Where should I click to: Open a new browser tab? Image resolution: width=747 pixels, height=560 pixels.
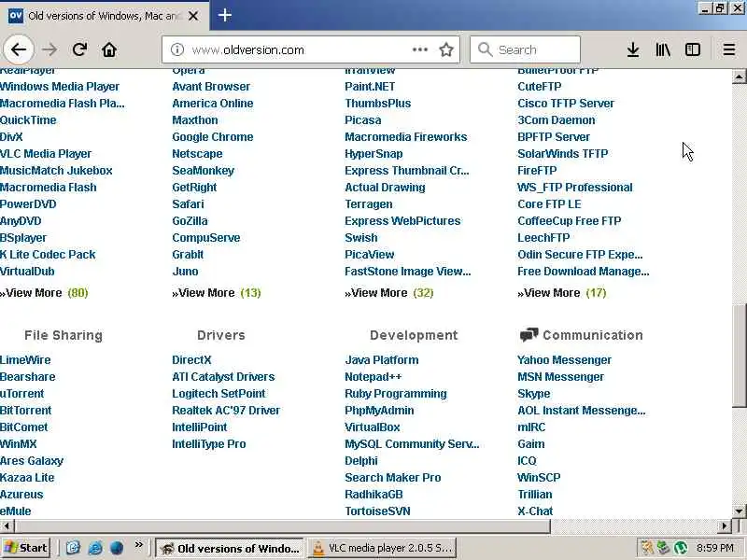tap(225, 15)
